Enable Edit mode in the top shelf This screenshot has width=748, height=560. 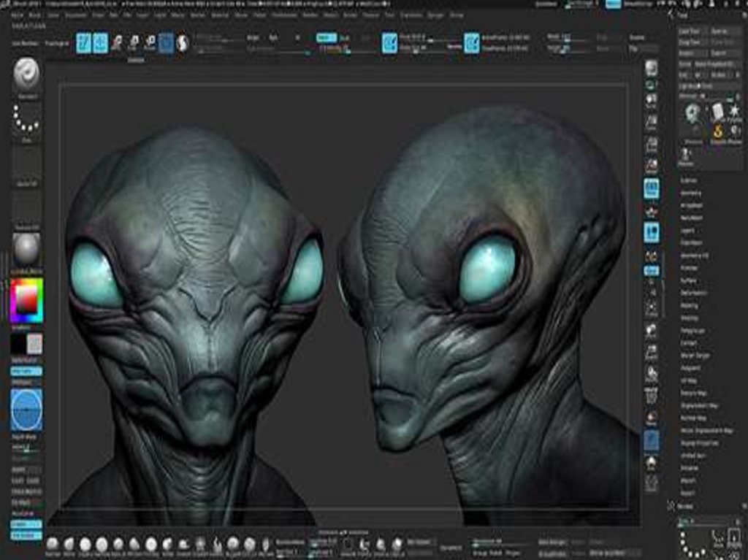point(84,43)
